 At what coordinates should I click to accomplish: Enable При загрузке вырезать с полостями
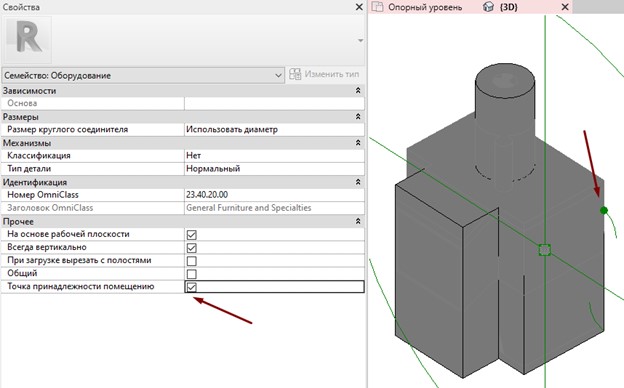pyautogui.click(x=191, y=261)
